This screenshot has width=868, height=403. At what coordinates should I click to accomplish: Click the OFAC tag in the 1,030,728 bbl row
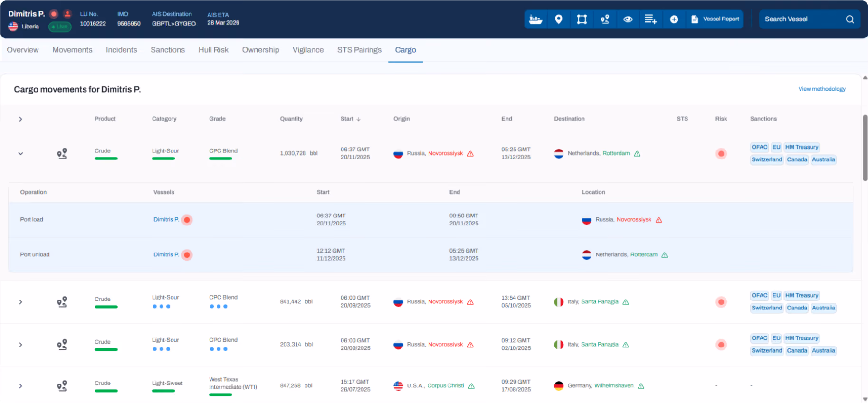759,147
